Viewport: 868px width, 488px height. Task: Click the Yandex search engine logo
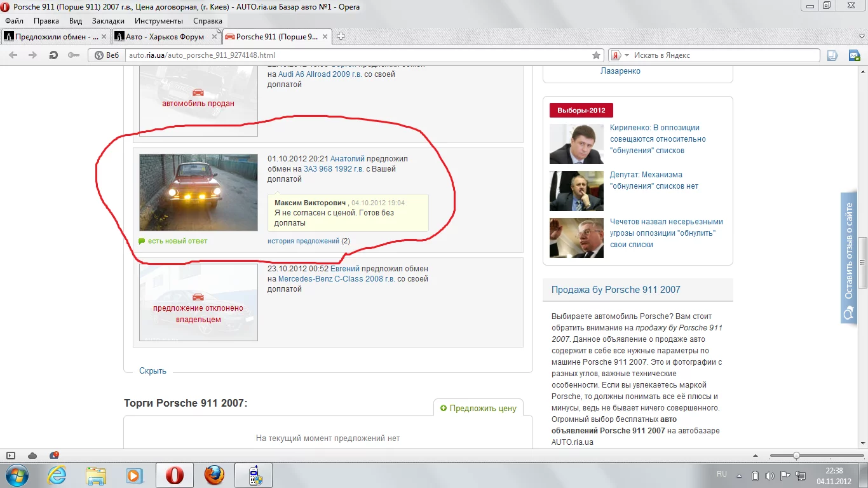(615, 55)
